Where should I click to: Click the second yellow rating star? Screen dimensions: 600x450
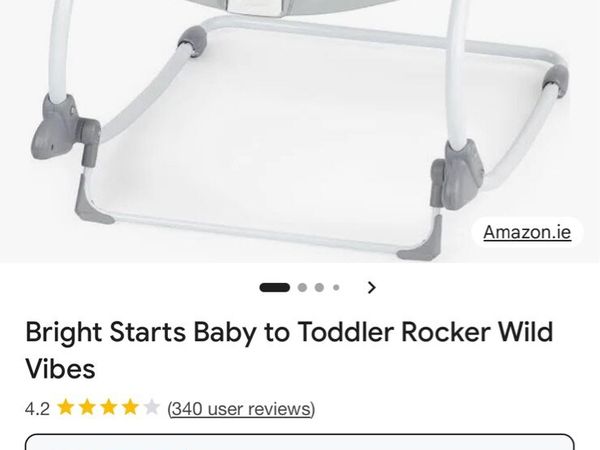point(87,407)
